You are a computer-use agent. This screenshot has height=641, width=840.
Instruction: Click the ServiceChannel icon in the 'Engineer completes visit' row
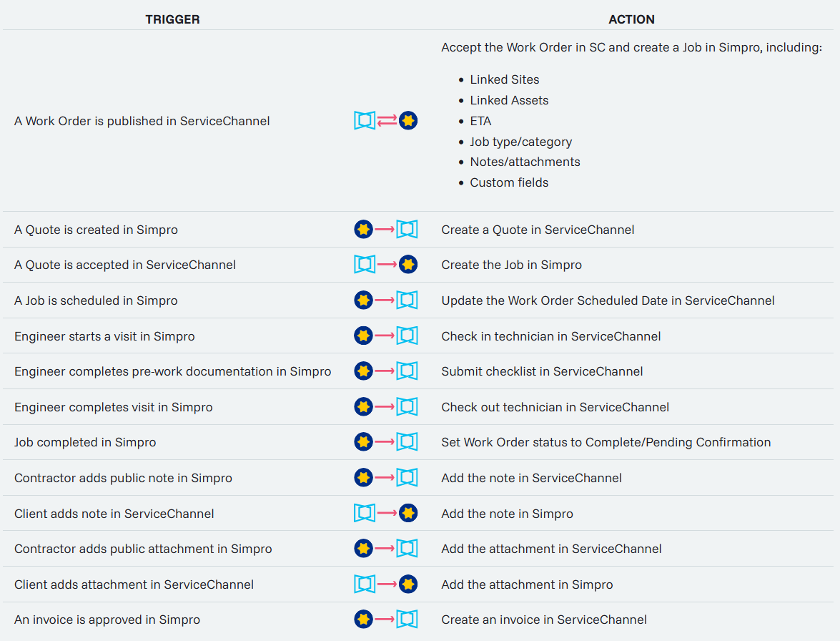[407, 407]
